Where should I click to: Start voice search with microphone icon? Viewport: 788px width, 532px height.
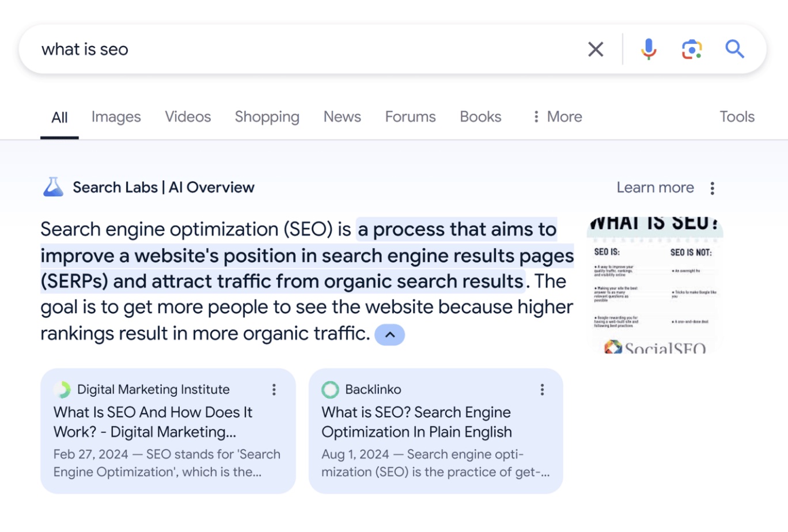point(649,50)
